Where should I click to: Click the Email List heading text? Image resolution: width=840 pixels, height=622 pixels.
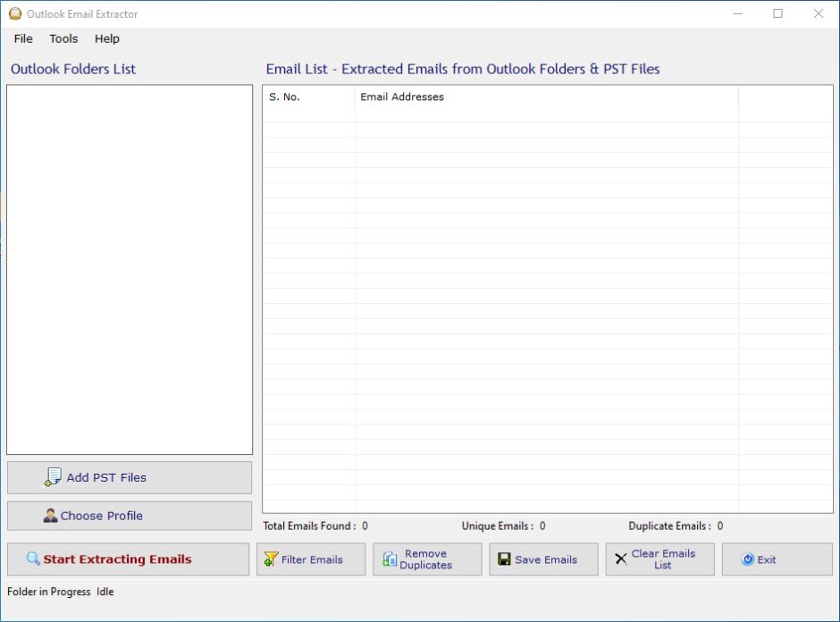(x=463, y=69)
